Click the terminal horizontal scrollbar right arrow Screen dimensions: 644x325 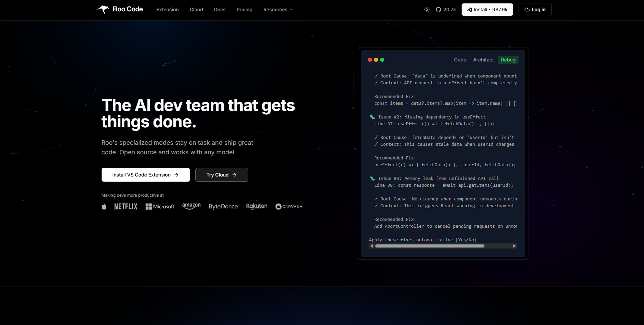[514, 246]
